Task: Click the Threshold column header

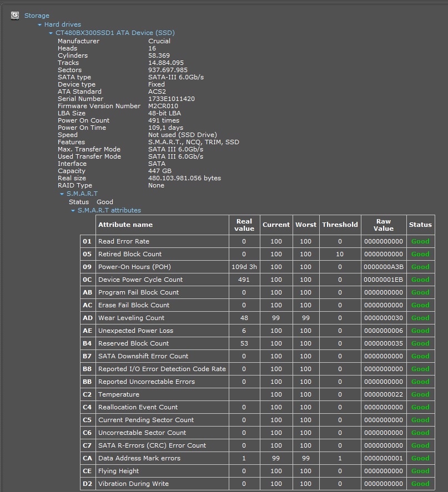Action: coord(340,225)
